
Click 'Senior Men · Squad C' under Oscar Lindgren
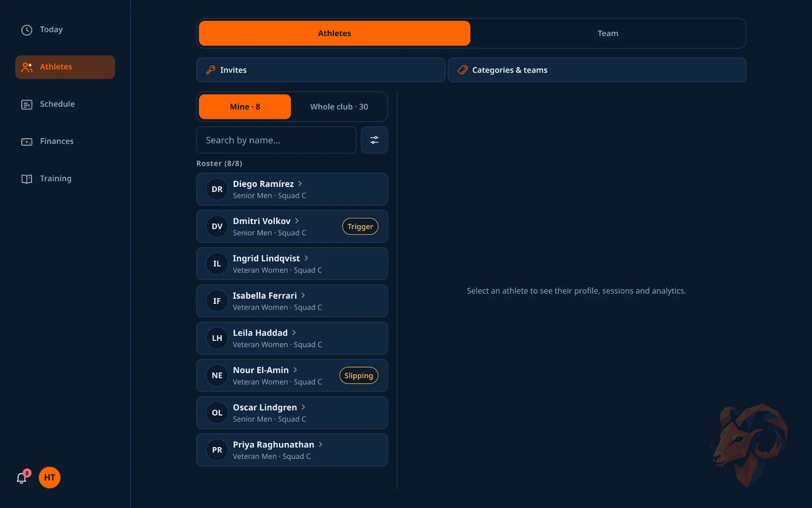(269, 419)
